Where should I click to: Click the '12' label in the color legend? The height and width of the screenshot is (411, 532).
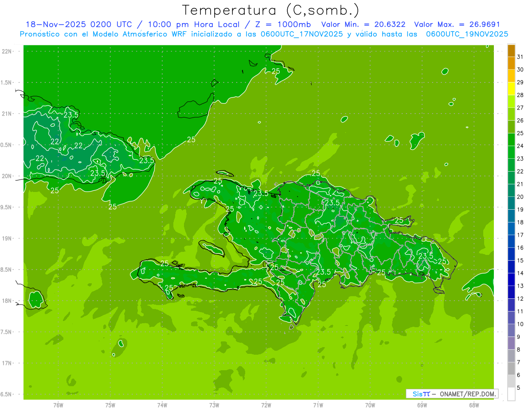tap(520, 299)
